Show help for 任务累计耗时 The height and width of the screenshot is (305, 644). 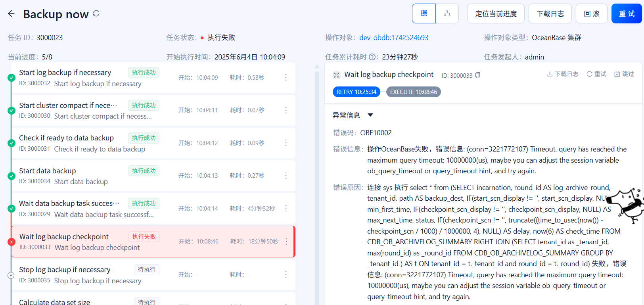coord(372,57)
